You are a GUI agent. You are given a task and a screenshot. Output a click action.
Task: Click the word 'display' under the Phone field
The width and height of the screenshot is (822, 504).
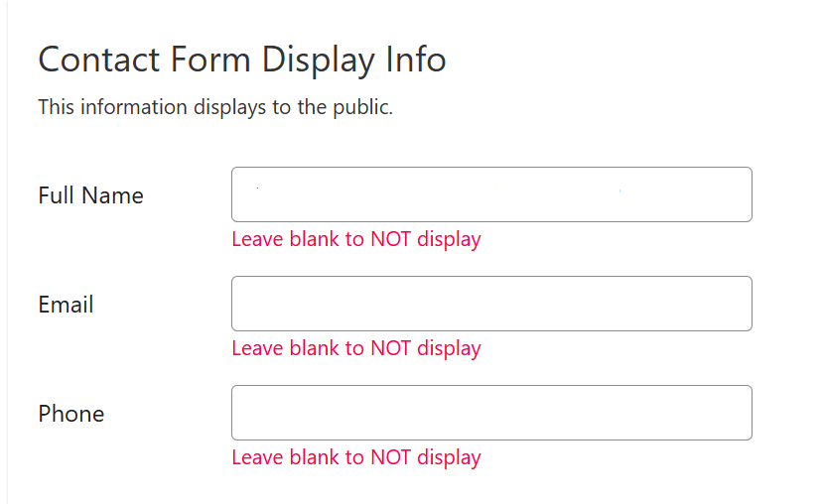(x=449, y=457)
